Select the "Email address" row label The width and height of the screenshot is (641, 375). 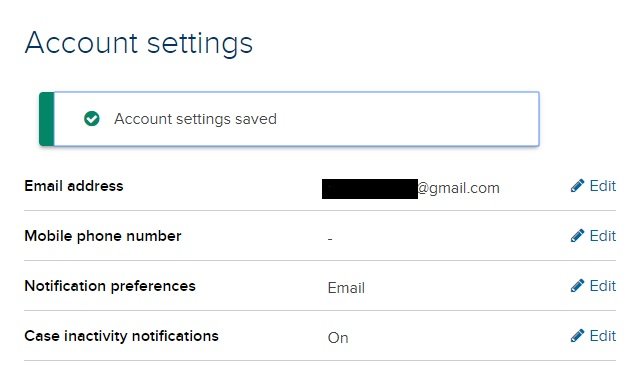(74, 186)
